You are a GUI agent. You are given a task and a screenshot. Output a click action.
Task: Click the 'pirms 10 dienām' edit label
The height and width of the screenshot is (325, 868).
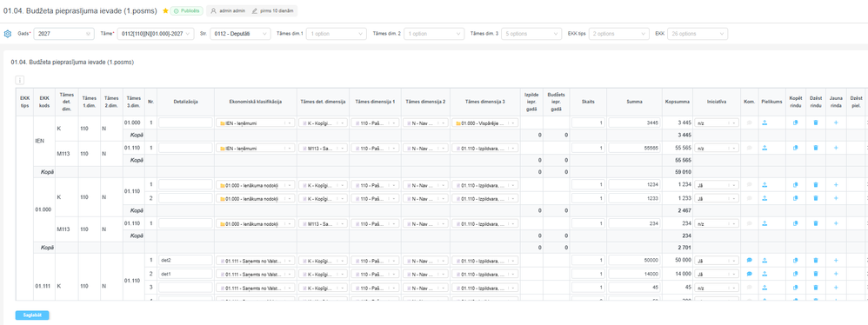[273, 10]
